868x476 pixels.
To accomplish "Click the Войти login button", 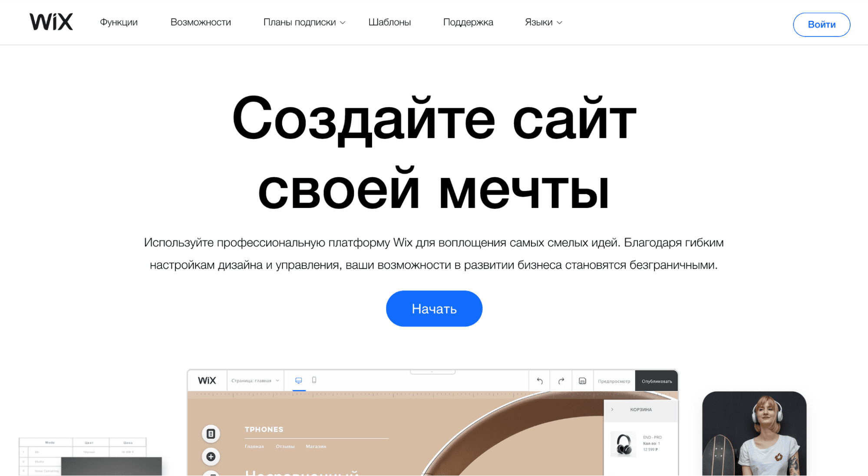I will point(822,25).
